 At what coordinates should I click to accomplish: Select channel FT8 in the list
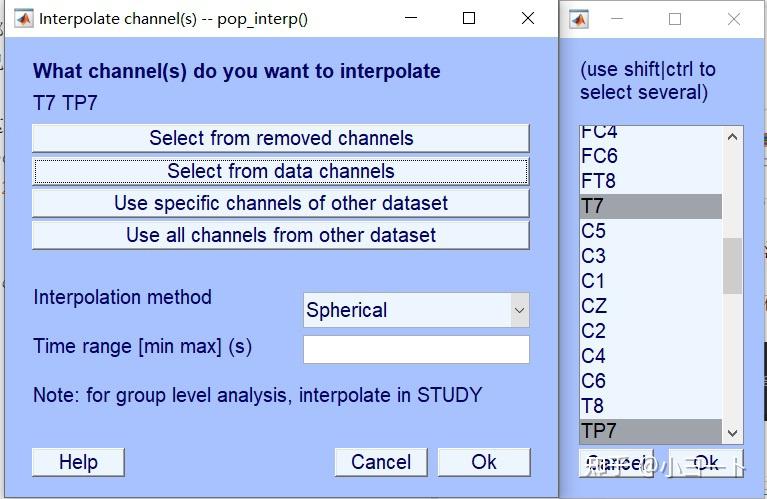pos(599,181)
